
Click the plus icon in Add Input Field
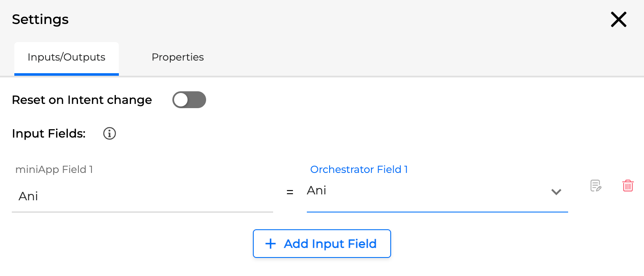[270, 244]
